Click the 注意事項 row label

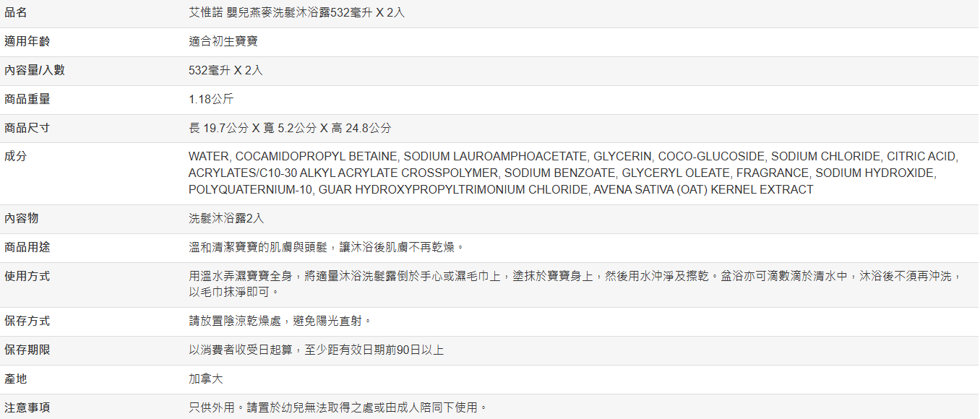pyautogui.click(x=27, y=407)
